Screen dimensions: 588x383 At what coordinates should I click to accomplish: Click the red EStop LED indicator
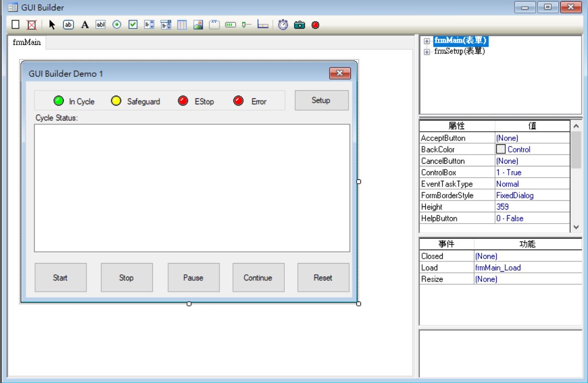tap(184, 101)
